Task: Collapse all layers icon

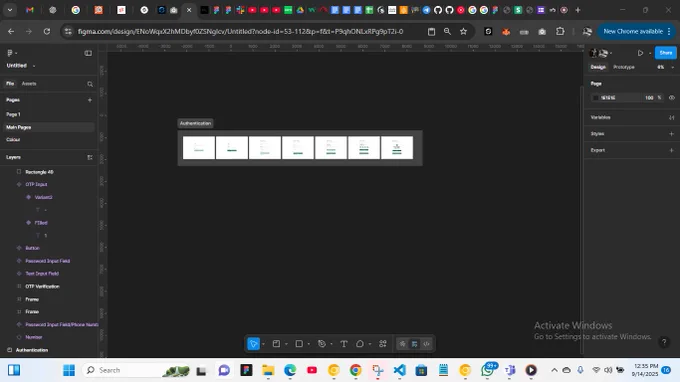Action: coord(90,157)
